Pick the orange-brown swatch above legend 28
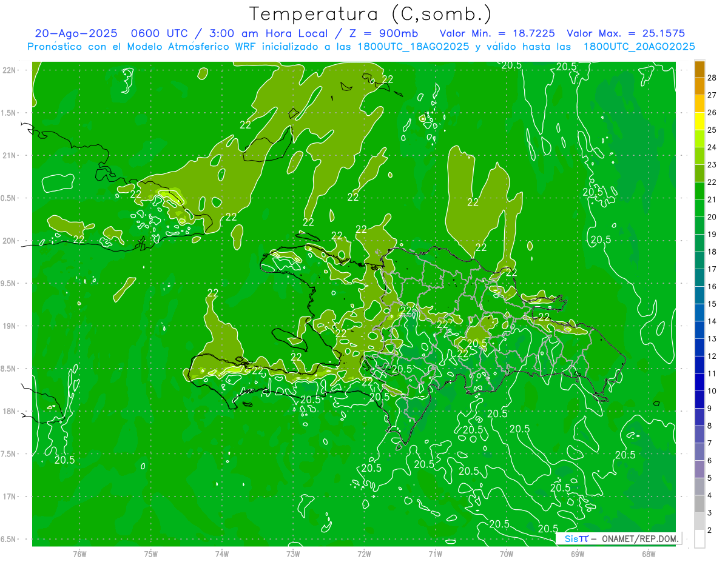The height and width of the screenshot is (562, 728). point(699,69)
